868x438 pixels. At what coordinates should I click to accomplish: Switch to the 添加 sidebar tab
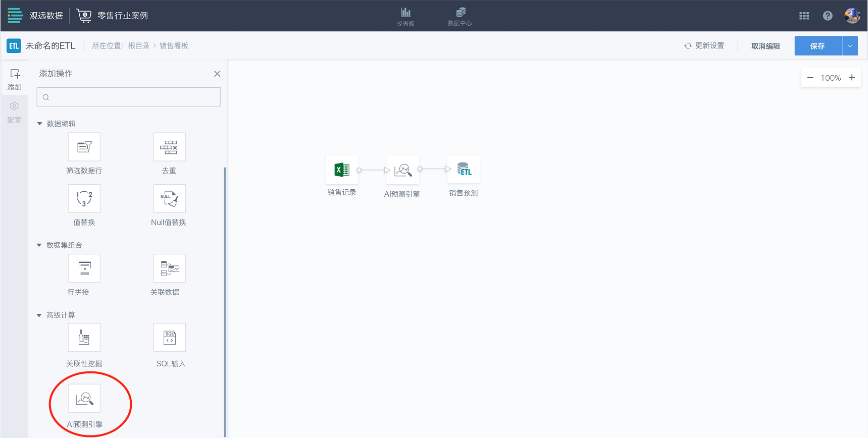pos(15,80)
